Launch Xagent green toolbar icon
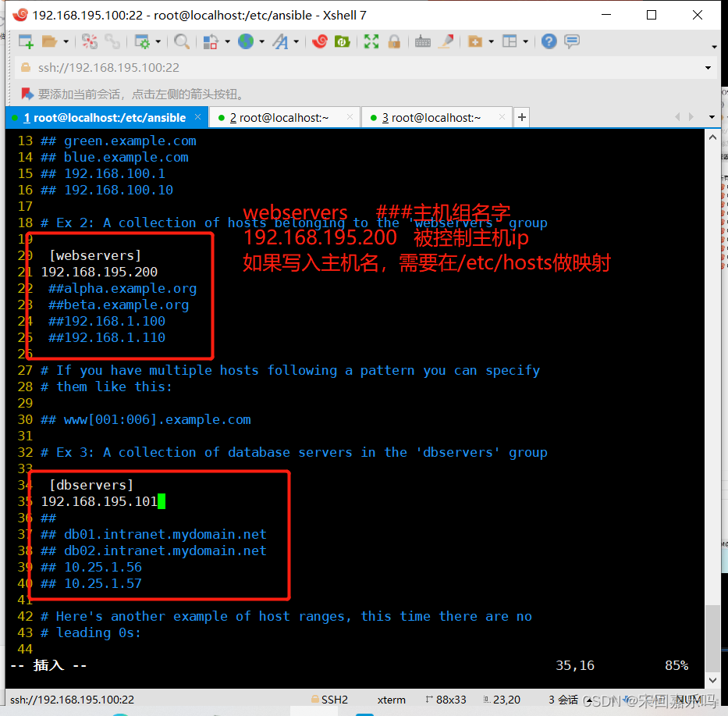This screenshot has width=728, height=716. click(x=343, y=42)
